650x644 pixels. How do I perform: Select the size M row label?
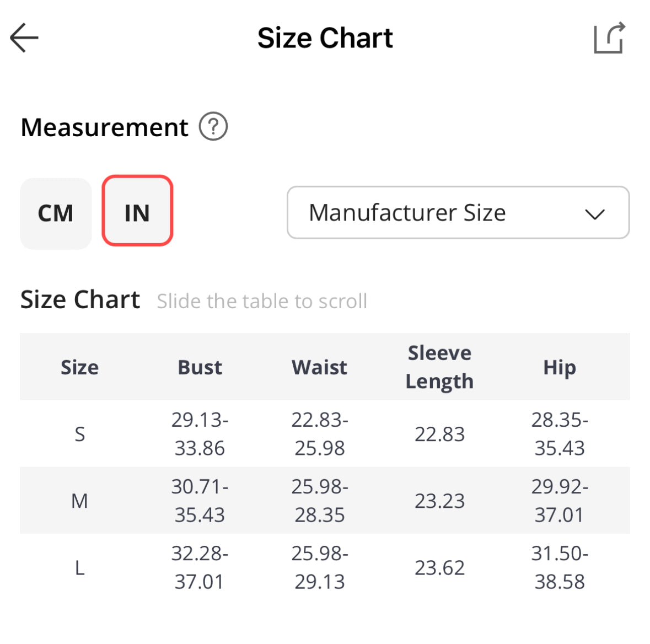coord(79,501)
